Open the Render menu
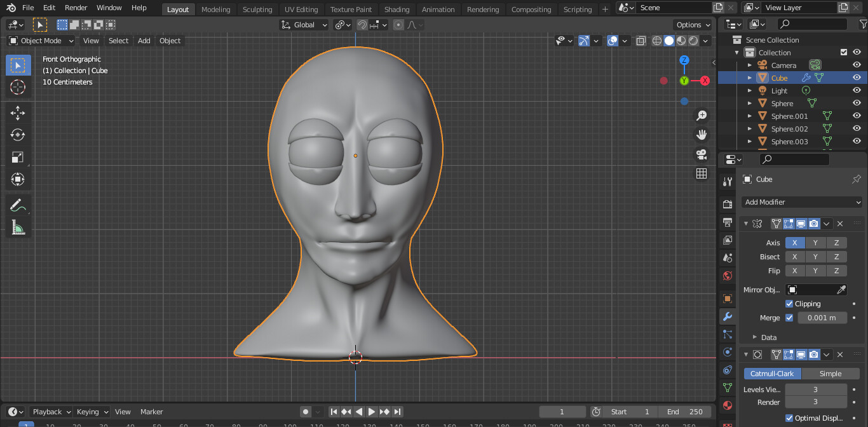Image resolution: width=868 pixels, height=427 pixels. [x=76, y=8]
